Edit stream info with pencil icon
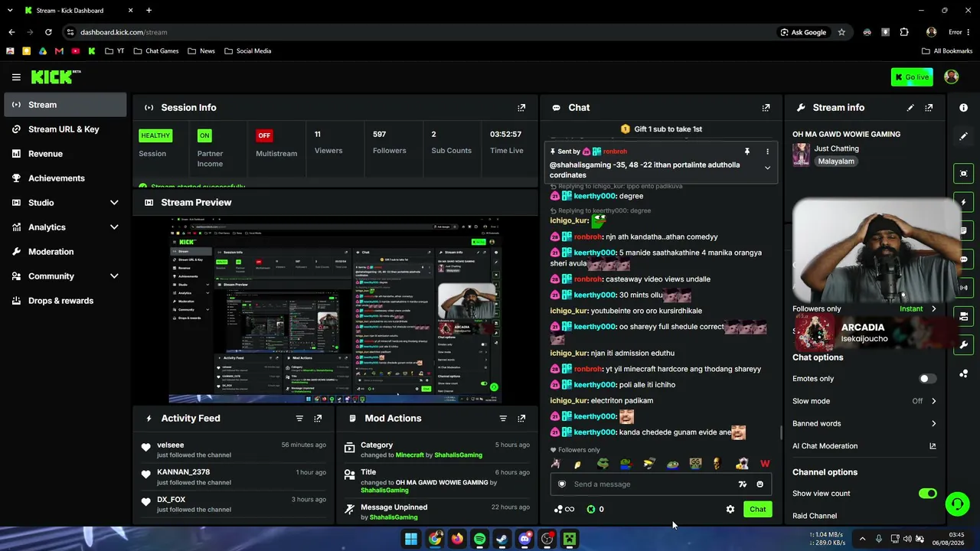980x551 pixels. coord(910,108)
